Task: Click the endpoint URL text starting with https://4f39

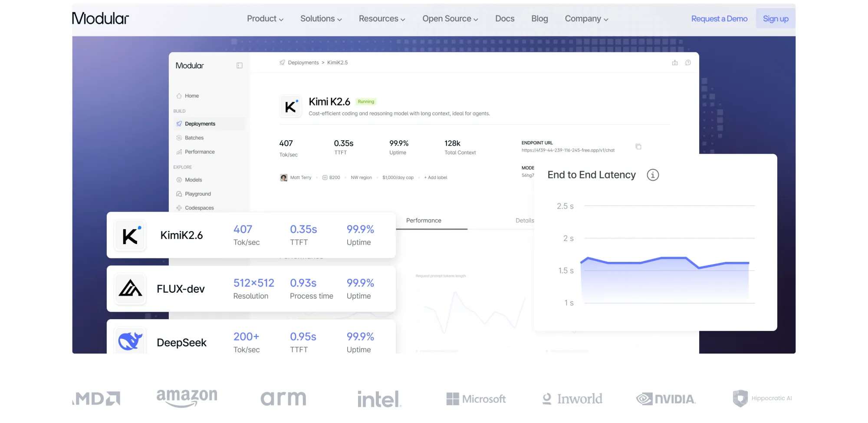Action: click(x=568, y=150)
